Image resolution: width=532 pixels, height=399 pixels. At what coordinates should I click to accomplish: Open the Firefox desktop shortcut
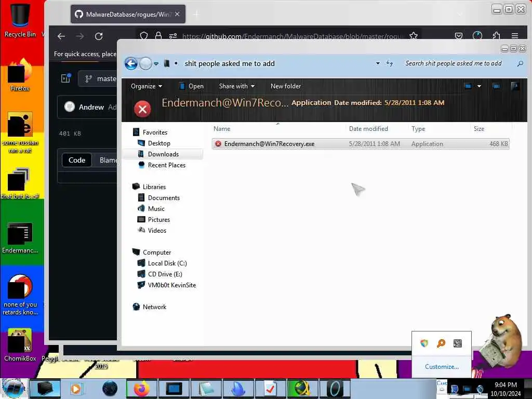coord(20,75)
